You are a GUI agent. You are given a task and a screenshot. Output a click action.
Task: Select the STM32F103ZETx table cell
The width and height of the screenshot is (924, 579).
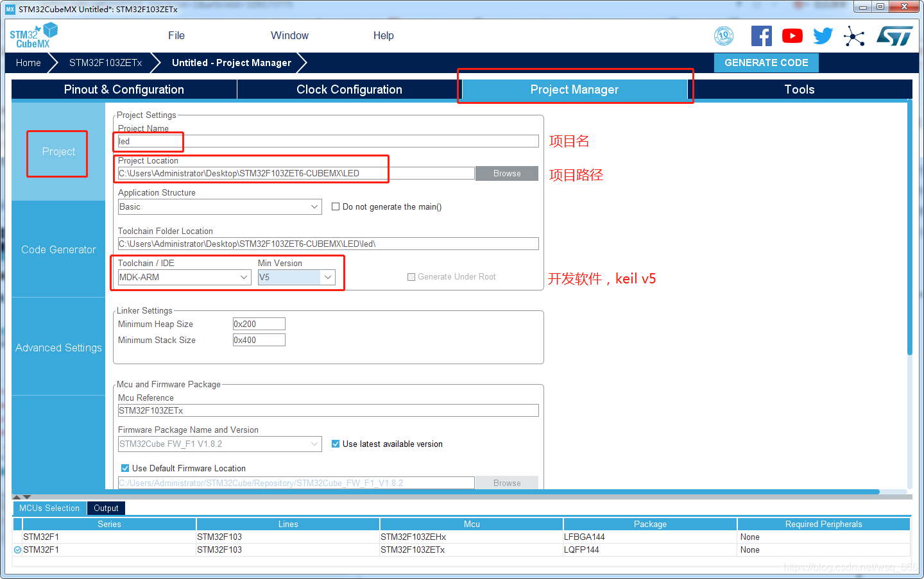pyautogui.click(x=472, y=550)
